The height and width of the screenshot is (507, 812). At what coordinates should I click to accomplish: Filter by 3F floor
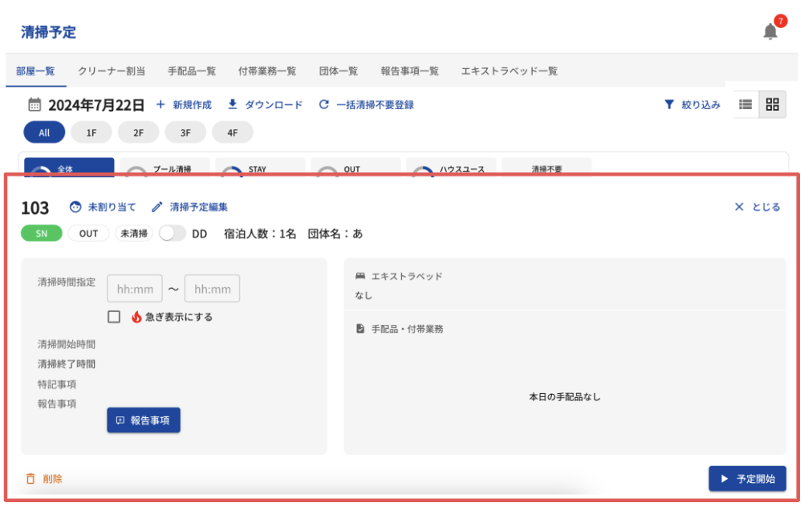pos(185,132)
